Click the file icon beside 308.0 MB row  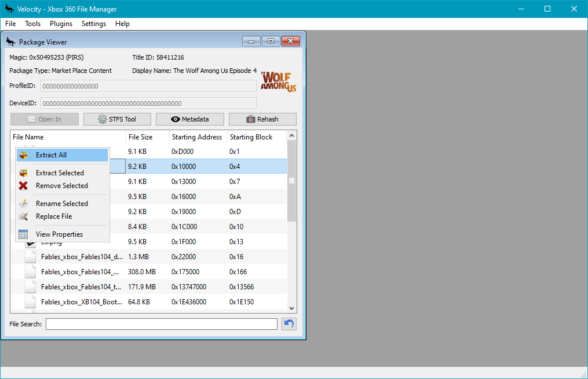[30, 272]
